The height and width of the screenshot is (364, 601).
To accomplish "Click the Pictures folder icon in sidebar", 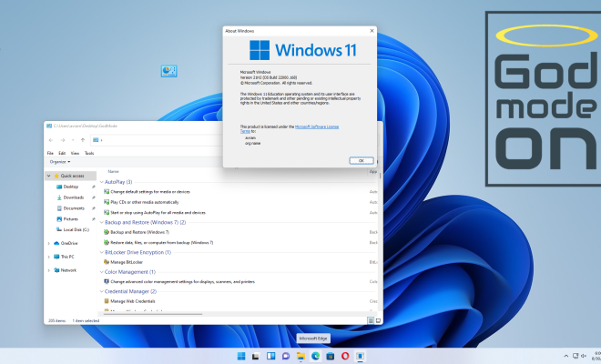I will 59,218.
